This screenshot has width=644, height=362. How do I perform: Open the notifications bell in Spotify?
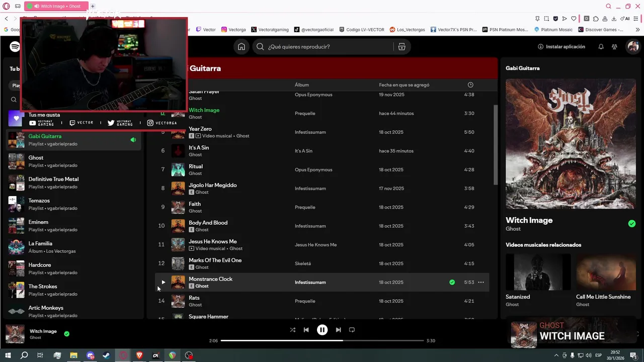click(601, 47)
